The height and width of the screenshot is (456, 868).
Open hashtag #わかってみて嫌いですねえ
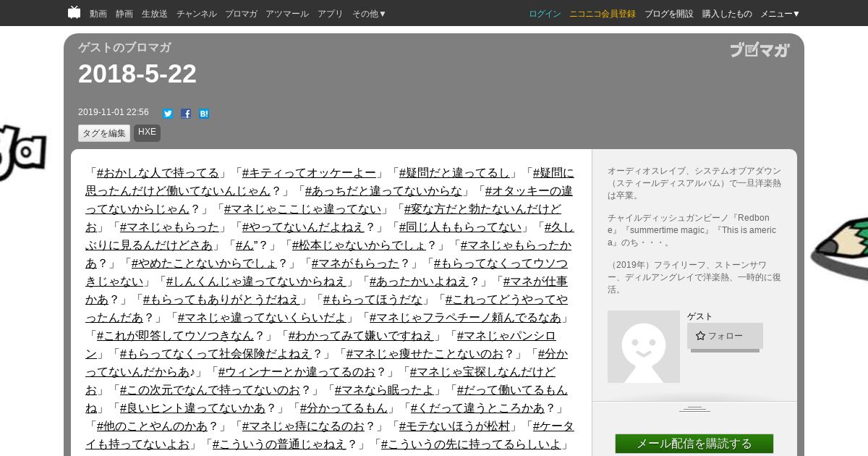coord(361,335)
